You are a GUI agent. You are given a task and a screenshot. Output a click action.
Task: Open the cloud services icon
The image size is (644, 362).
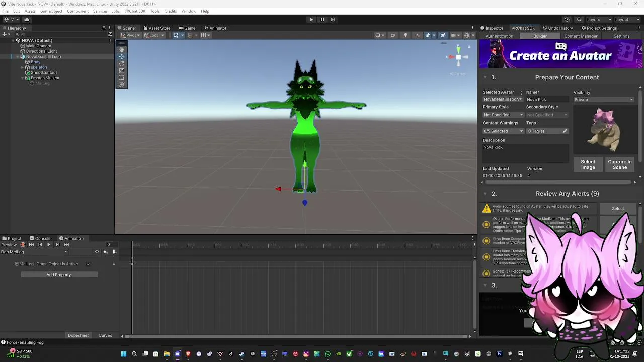tap(27, 19)
